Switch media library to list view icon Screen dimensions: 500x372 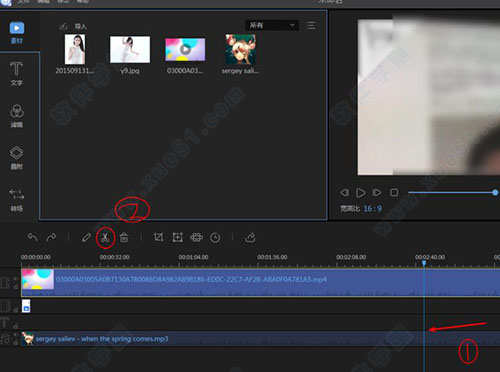[311, 25]
